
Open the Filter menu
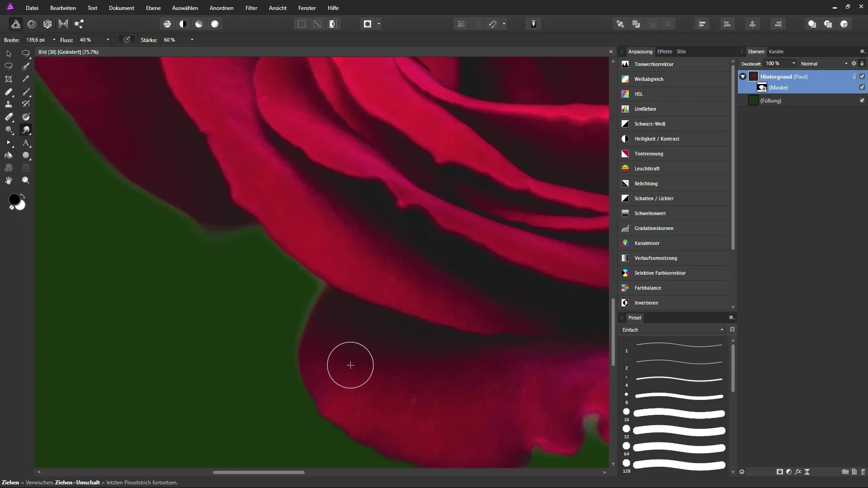tap(251, 8)
